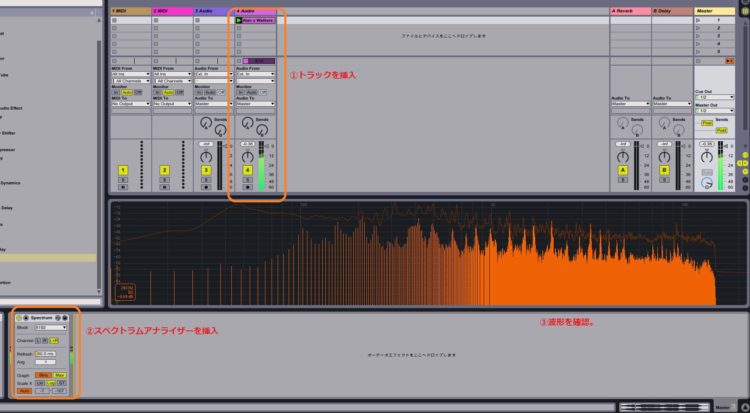The height and width of the screenshot is (413, 750).
Task: Stop clips in track 3 Audio
Action: (197, 61)
